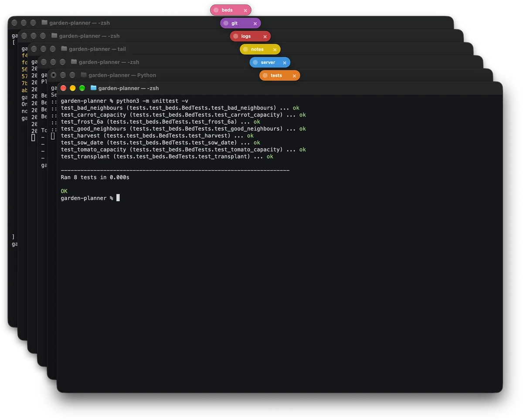Click the dashed separator line above test summary
Screen dimensions: 523x420
coord(175,170)
